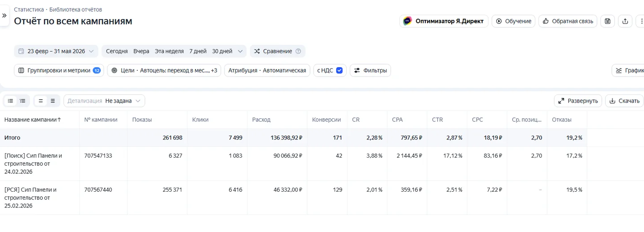Image resolution: width=644 pixels, height=232 pixels.
Task: Click the Сравнение comparison button
Action: coord(273,51)
